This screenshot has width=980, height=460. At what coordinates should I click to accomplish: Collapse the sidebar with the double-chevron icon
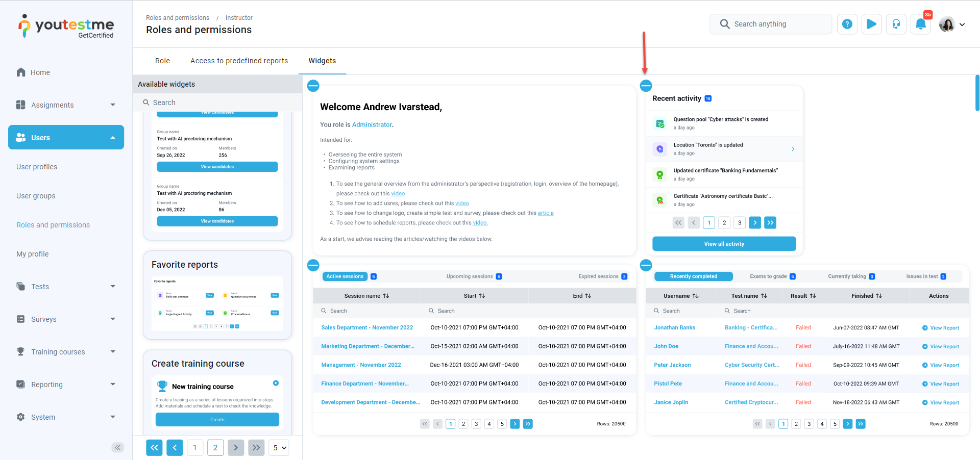118,447
